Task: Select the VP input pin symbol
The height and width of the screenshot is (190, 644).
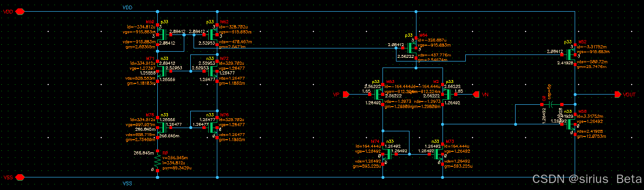Action: [x=346, y=95]
